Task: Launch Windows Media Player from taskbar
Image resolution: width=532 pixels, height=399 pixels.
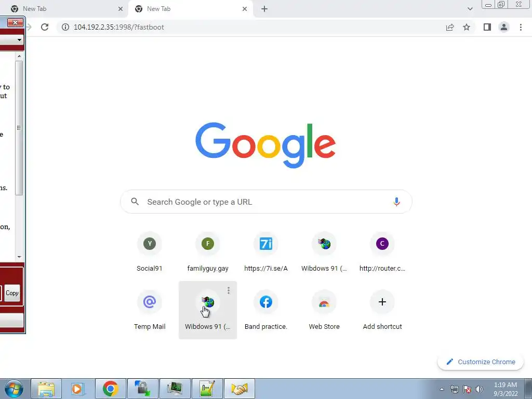Action: tap(78, 389)
